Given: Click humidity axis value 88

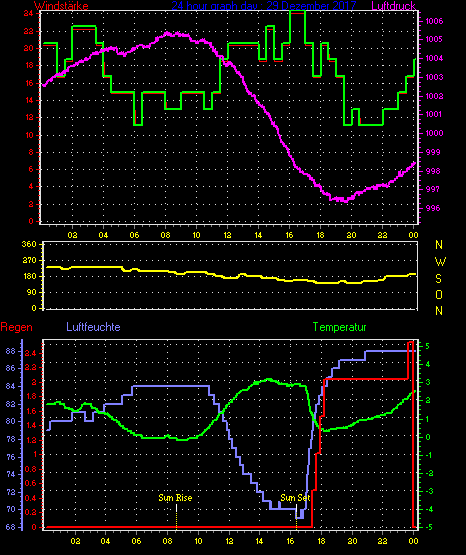Looking at the screenshot, I should pyautogui.click(x=11, y=351).
